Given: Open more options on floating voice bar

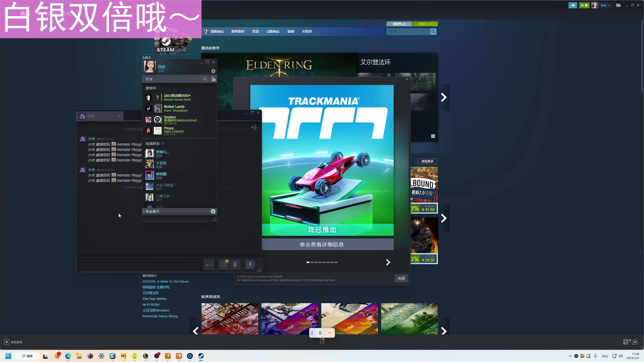Looking at the screenshot, I should [330, 333].
